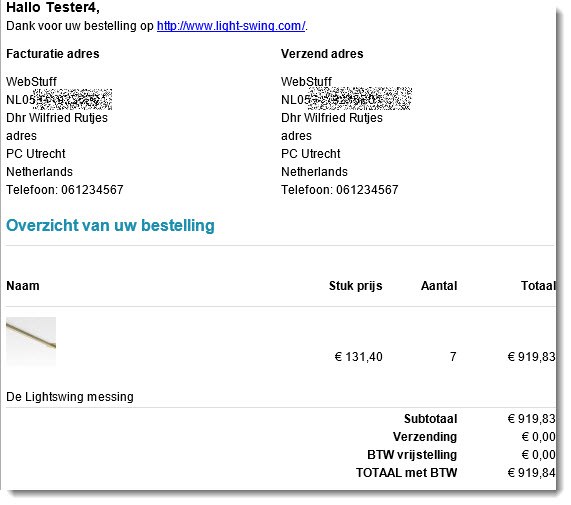Image resolution: width=571 pixels, height=505 pixels.
Task: Click the Aantal column header
Action: pos(439,286)
